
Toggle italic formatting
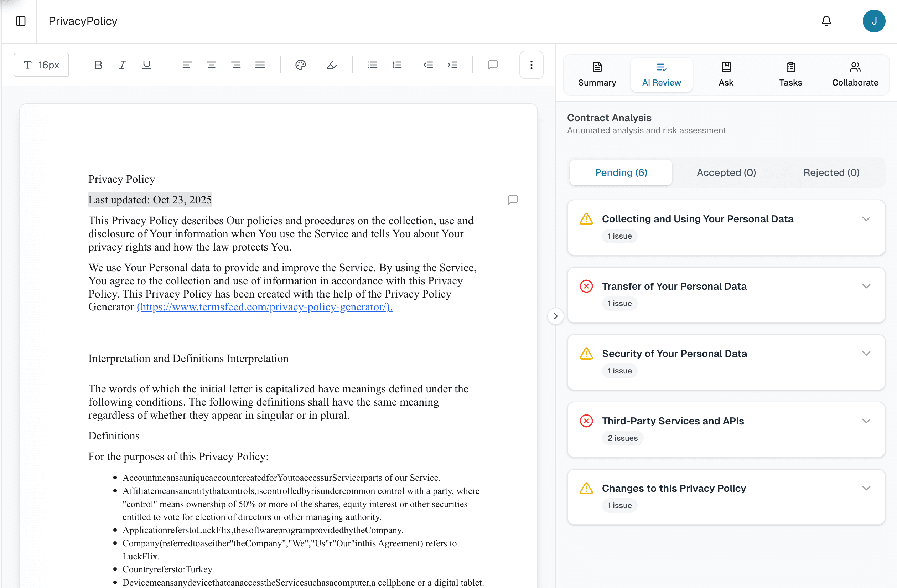pos(122,65)
